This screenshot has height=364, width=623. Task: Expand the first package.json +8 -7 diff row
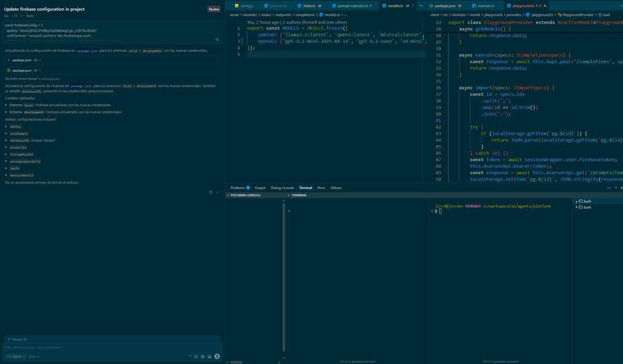(x=112, y=60)
